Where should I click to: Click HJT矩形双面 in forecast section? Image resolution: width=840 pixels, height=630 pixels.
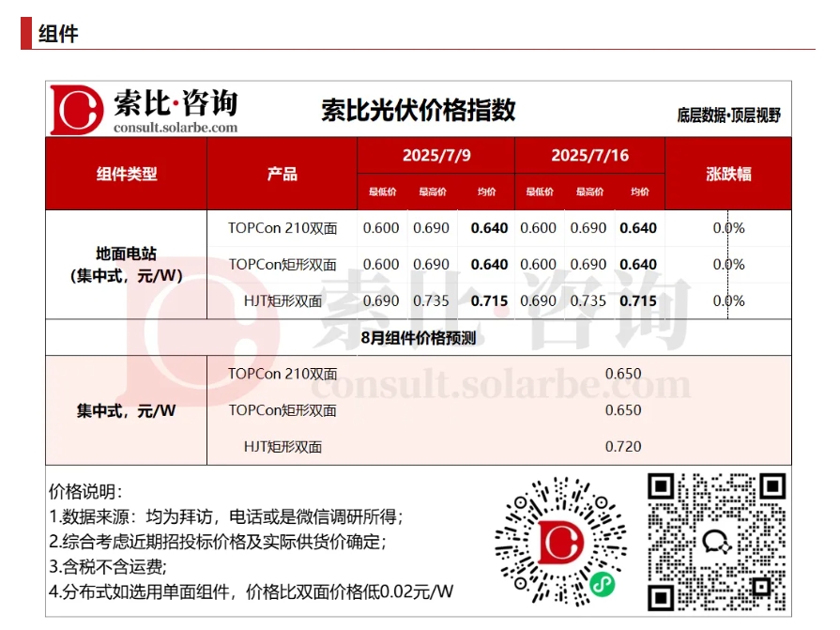283,447
